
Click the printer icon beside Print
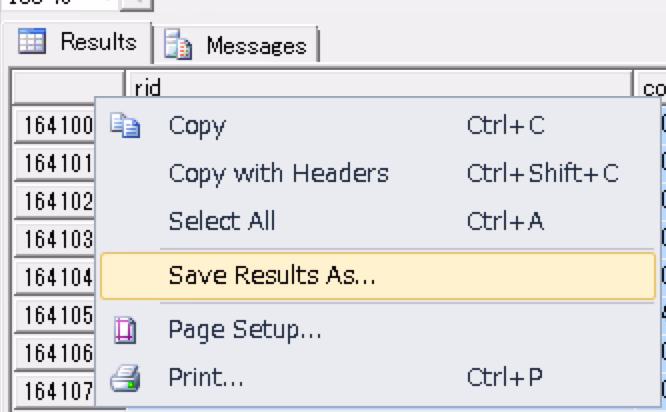tap(125, 378)
